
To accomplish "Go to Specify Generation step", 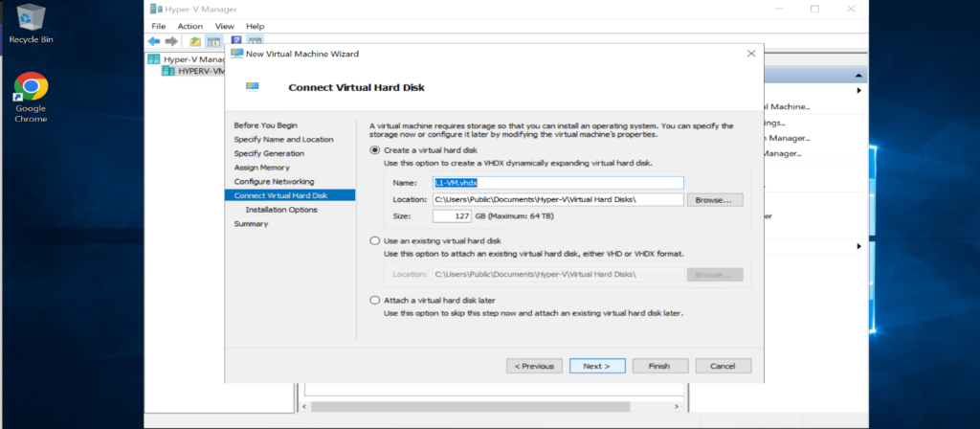I will click(x=269, y=153).
